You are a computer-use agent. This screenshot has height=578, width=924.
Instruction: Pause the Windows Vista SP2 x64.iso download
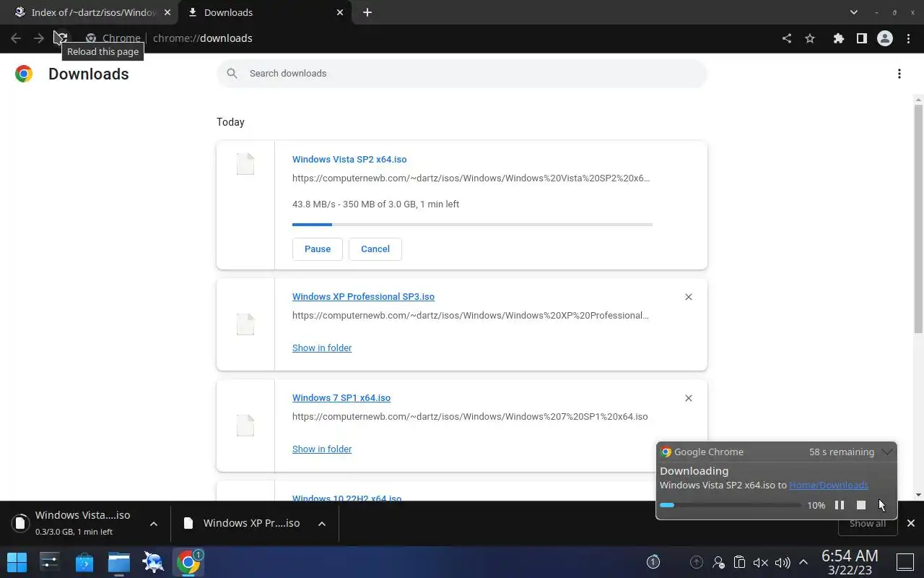tap(318, 249)
